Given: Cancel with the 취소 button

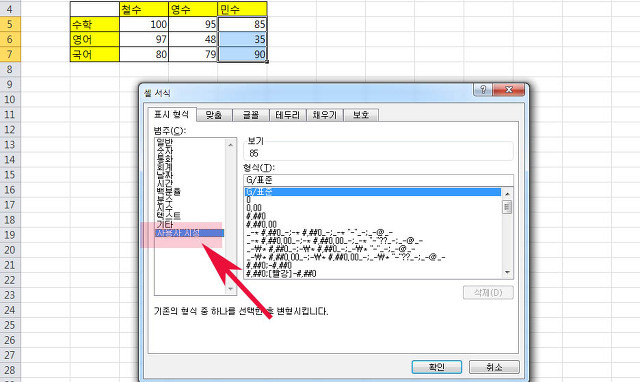Looking at the screenshot, I should tap(494, 367).
